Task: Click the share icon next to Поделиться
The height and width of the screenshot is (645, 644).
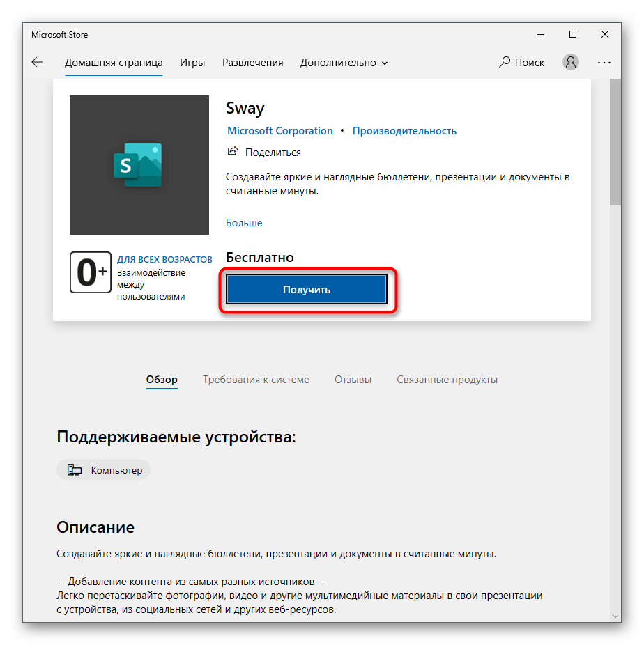Action: point(233,151)
